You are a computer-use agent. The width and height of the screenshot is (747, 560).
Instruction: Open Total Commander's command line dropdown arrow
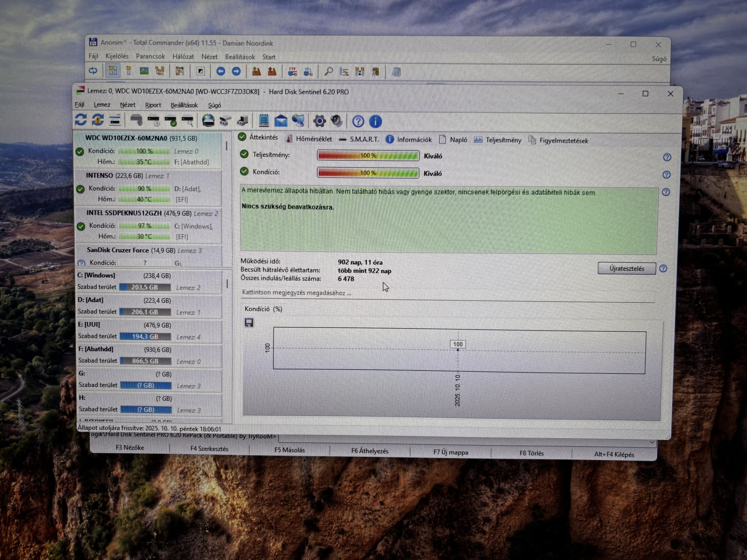(652, 443)
